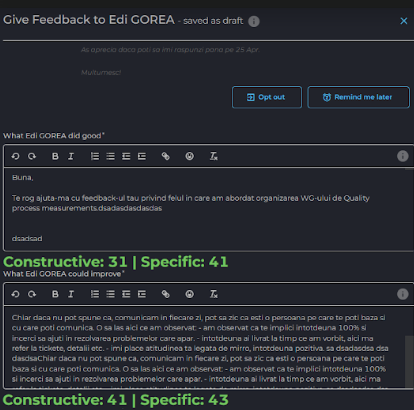Redo in the 'did good' editor
Viewport: 414px width, 410px height.
click(32, 156)
